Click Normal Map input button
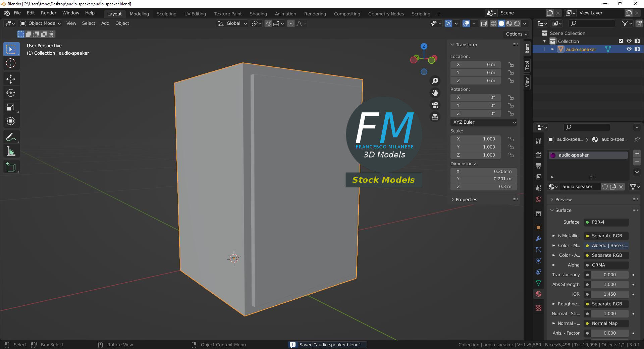The image size is (644, 349). click(606, 323)
